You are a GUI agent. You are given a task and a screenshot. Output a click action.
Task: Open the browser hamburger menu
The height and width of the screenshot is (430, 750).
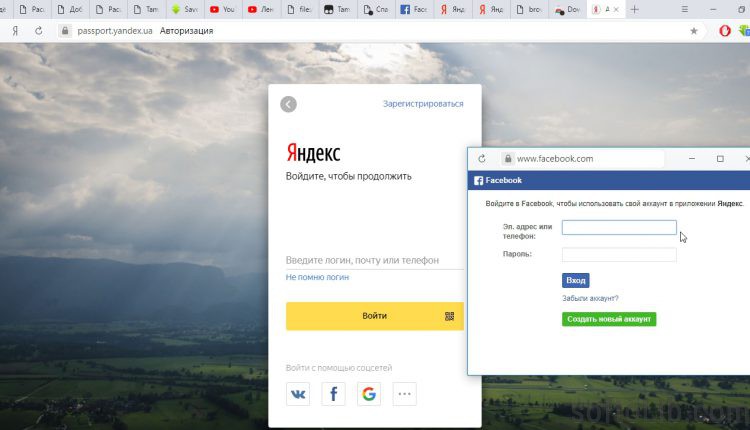coord(684,9)
